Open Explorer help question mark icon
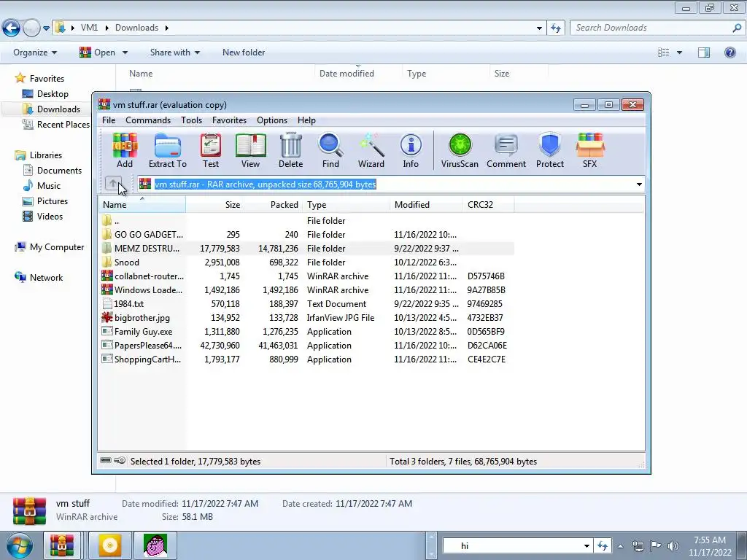 click(x=729, y=52)
